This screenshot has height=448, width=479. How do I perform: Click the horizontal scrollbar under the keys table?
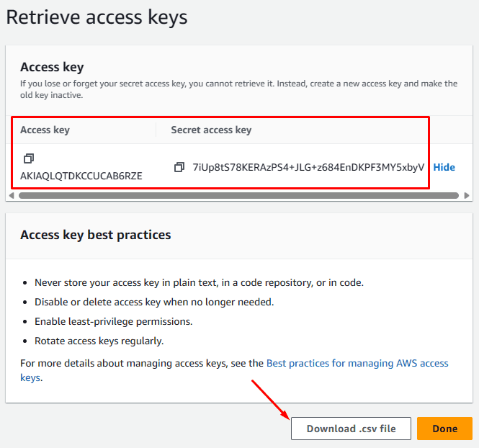[x=238, y=195]
